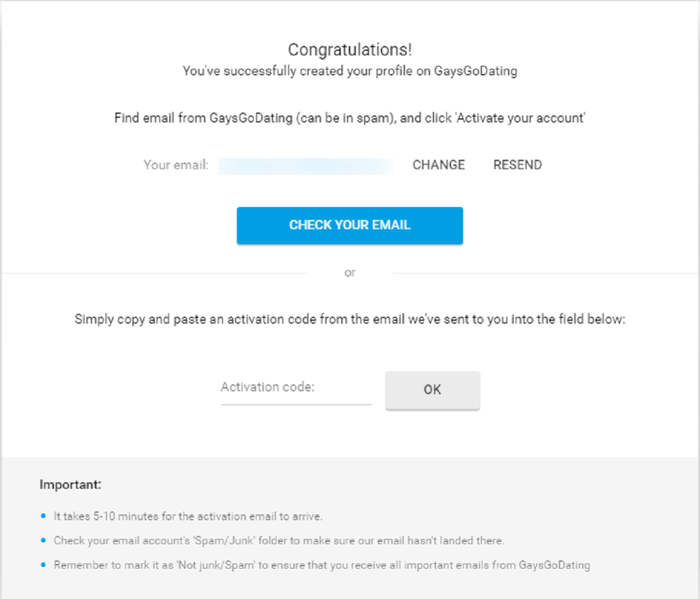
Task: Click the 'Congratulations!' heading
Action: point(350,50)
